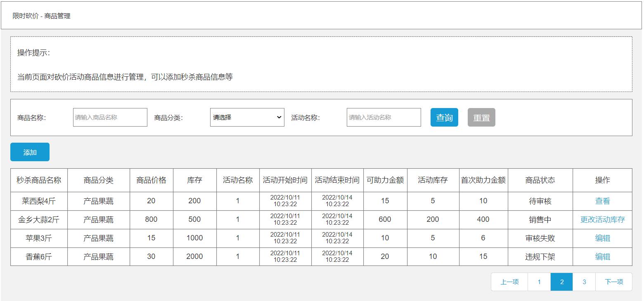Click 更改活动库存 for 金乡大蒜2斤
The image size is (644, 301).
click(x=602, y=219)
